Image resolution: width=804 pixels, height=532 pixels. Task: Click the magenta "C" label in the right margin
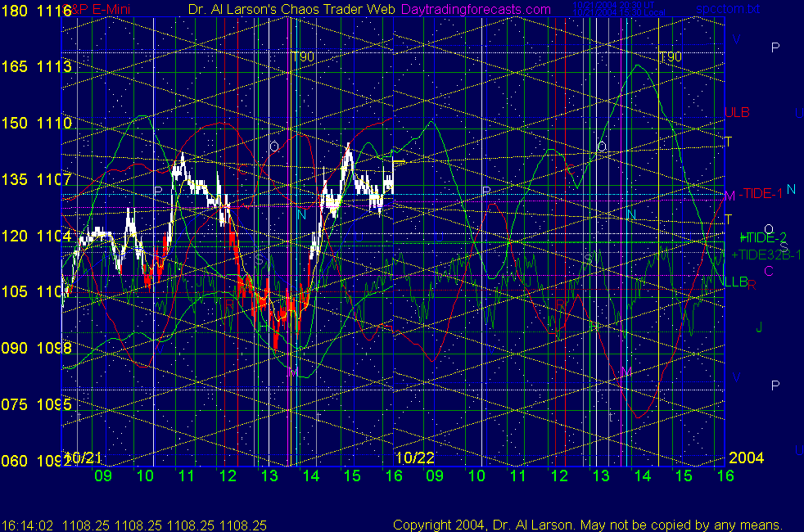click(x=768, y=271)
